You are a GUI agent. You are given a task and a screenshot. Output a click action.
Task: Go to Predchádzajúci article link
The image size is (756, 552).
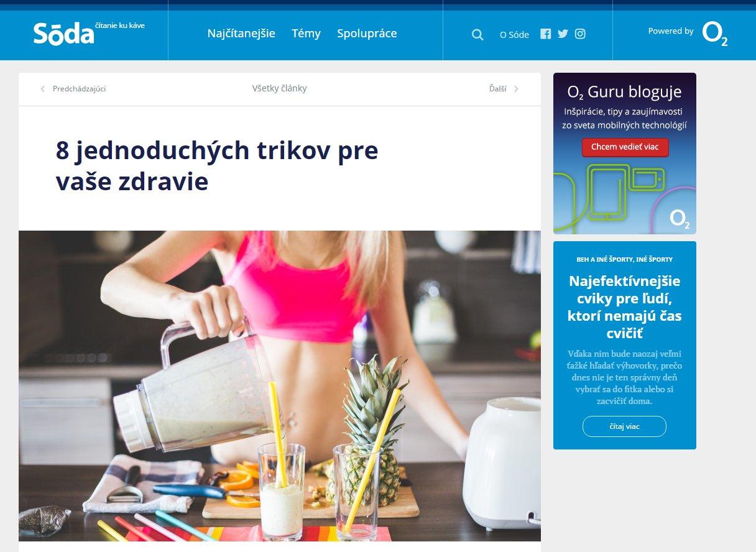79,89
